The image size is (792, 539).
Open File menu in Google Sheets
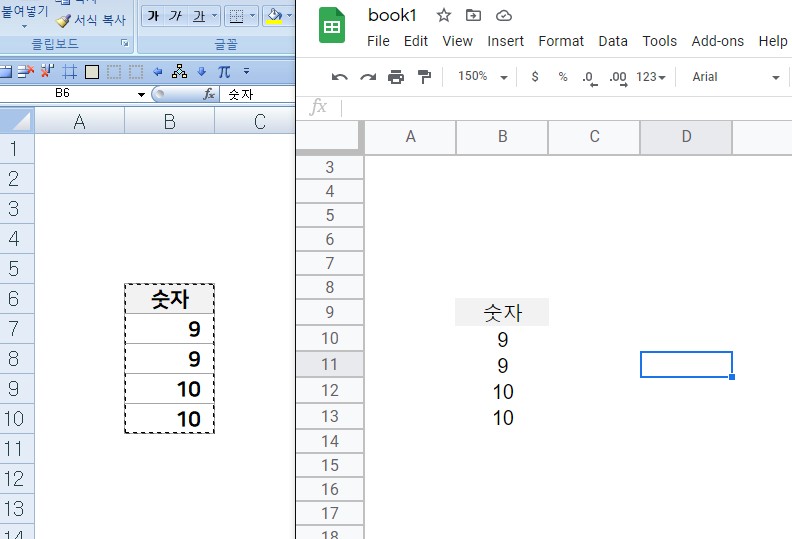point(378,41)
